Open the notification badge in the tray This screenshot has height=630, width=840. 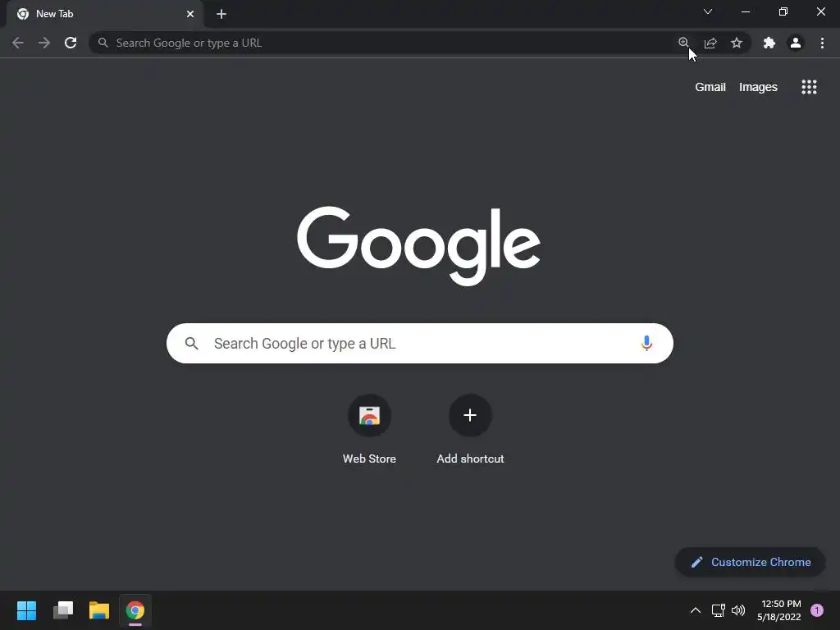(816, 610)
